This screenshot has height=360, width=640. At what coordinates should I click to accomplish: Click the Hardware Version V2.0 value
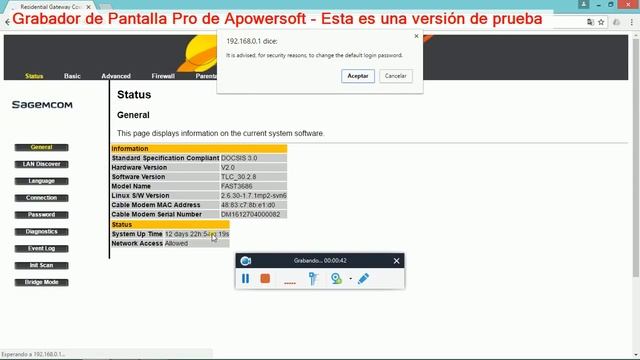click(253, 167)
